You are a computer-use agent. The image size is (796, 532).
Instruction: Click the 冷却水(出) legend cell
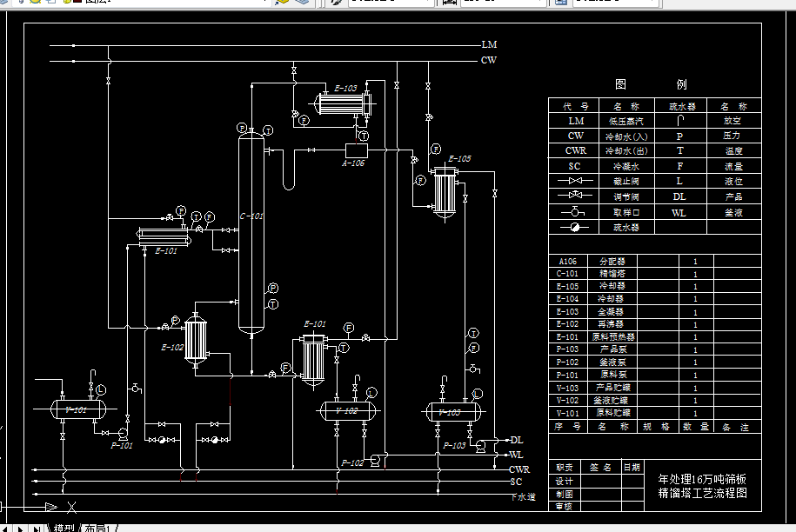click(x=626, y=151)
